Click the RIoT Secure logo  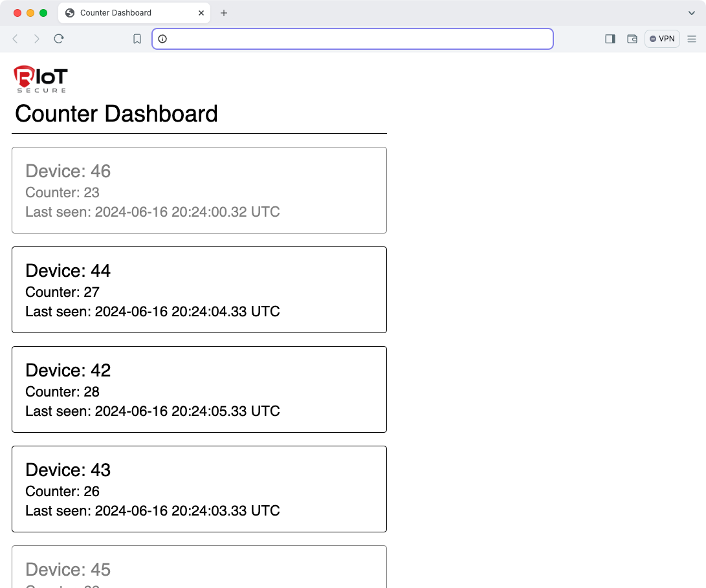click(x=40, y=80)
